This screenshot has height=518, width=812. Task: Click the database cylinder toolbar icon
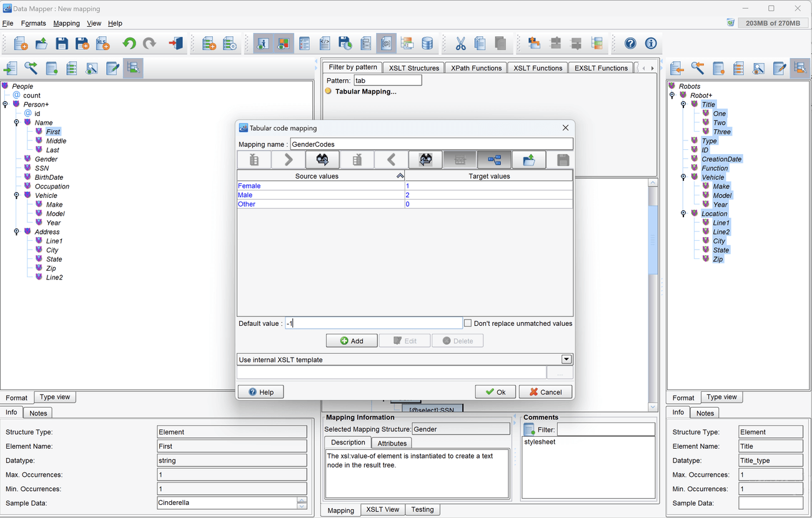point(427,43)
